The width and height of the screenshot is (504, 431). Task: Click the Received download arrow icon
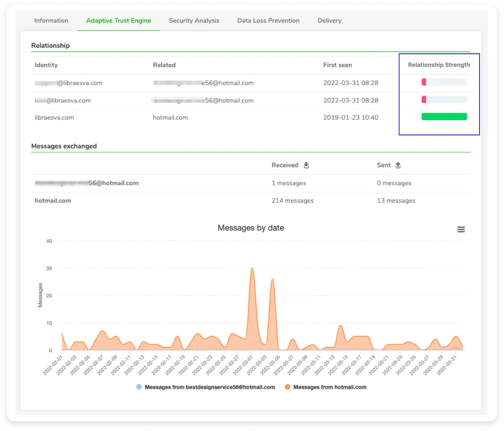point(306,165)
